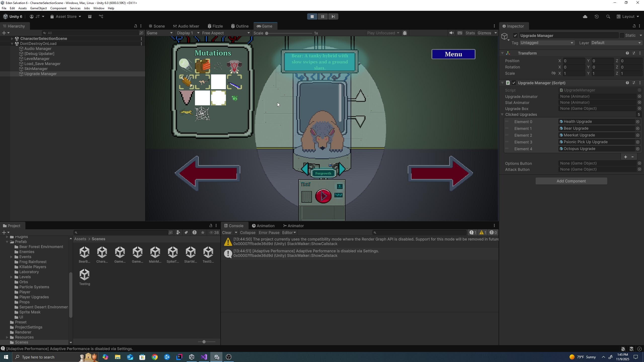644x362 pixels.
Task: Pause the running game
Action: click(x=323, y=17)
